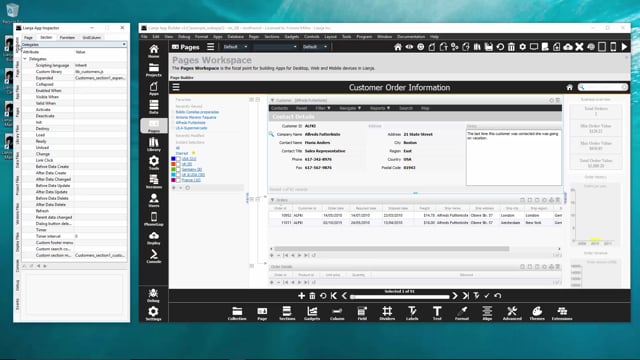
Task: Open the Delegates combo box in App Inspector
Action: pos(74,44)
